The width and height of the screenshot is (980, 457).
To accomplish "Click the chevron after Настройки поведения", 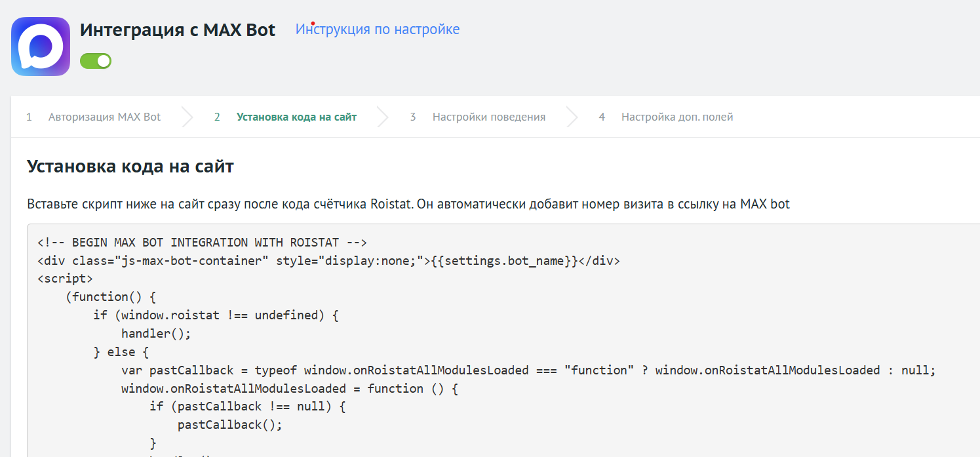I will pos(572,117).
